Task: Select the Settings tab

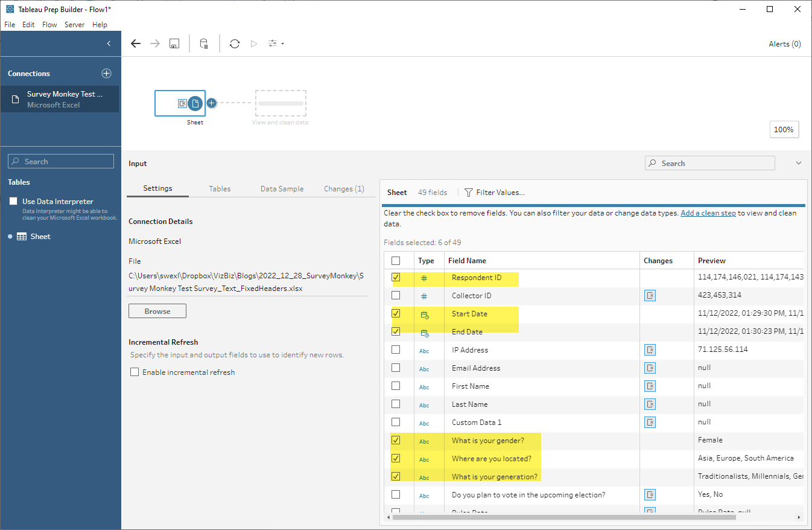Action: click(x=157, y=188)
